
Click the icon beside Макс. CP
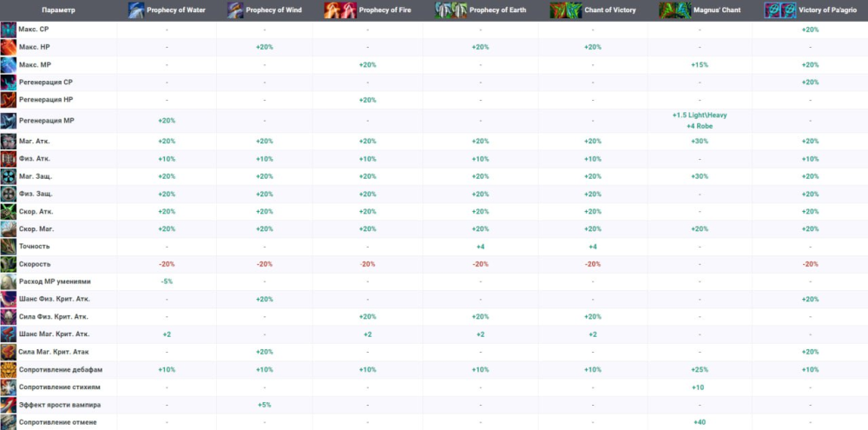tap(9, 30)
